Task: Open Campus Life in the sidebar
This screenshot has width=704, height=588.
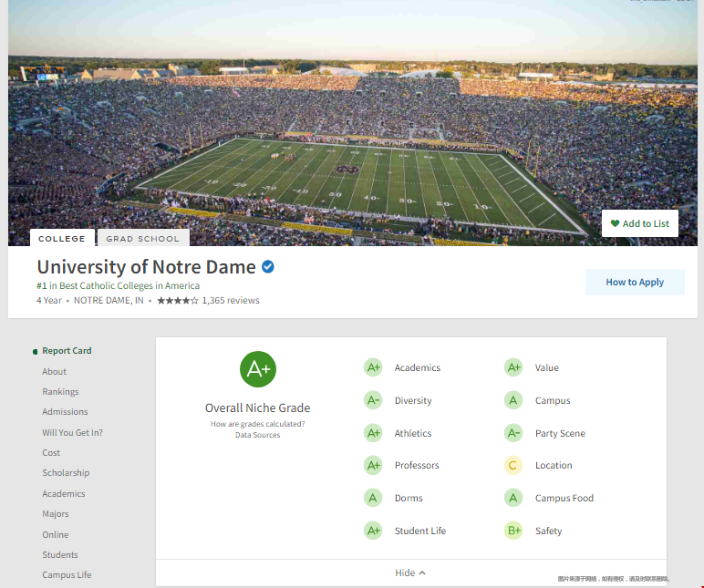Action: (x=67, y=574)
